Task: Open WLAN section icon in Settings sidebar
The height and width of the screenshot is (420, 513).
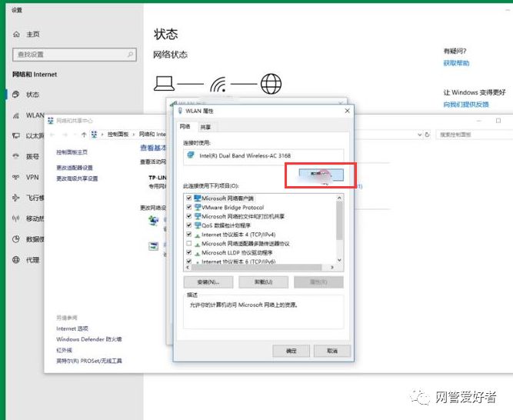Action: 15,115
